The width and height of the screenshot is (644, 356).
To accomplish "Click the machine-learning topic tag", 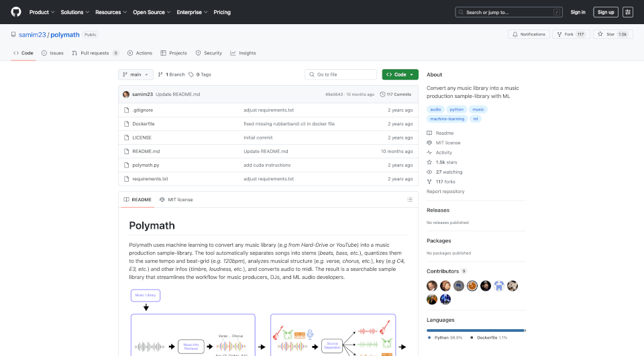I will 447,119.
